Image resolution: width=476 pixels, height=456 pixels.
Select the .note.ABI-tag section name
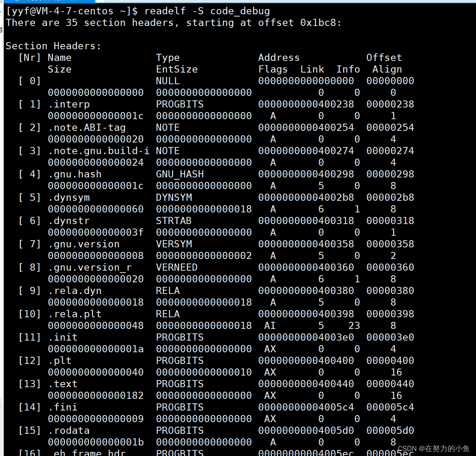(86, 127)
